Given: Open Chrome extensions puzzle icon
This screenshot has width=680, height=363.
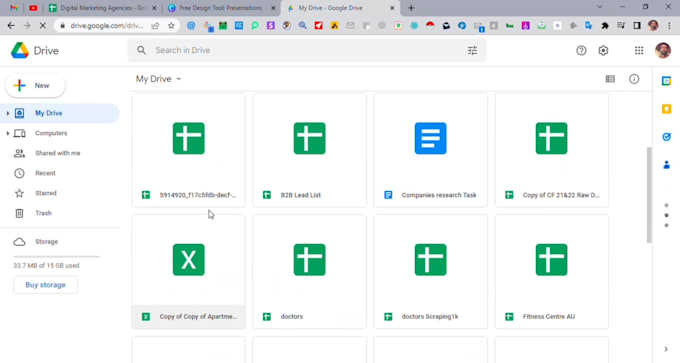Looking at the screenshot, I should pyautogui.click(x=605, y=26).
